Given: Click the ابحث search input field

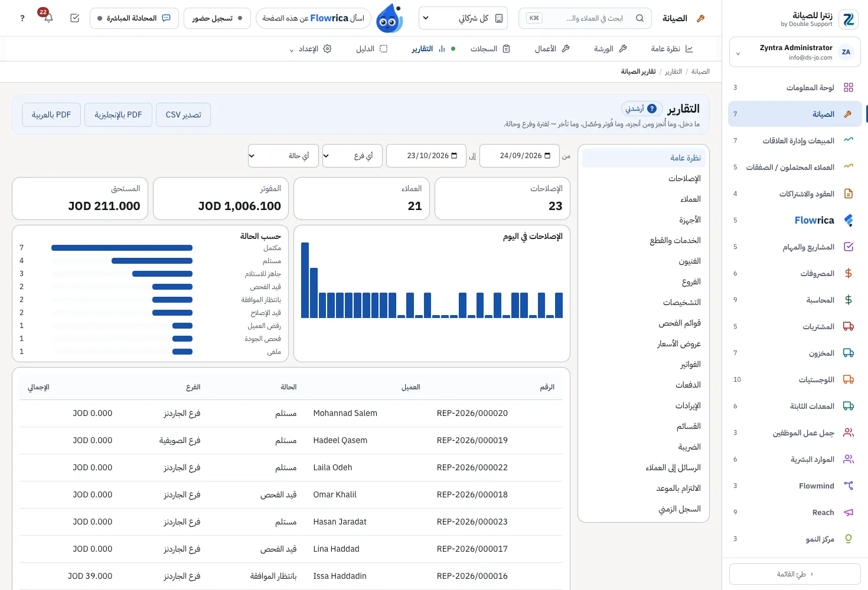Looking at the screenshot, I should coord(585,18).
